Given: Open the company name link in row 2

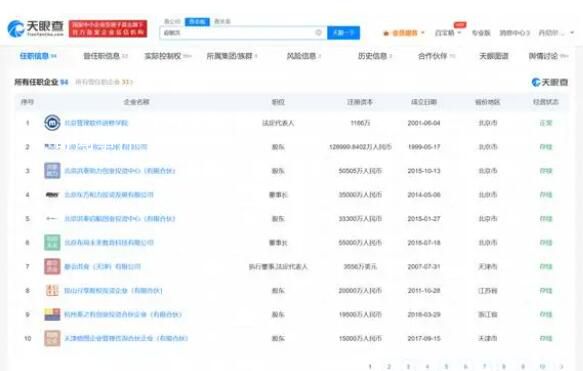Looking at the screenshot, I should tap(106, 147).
